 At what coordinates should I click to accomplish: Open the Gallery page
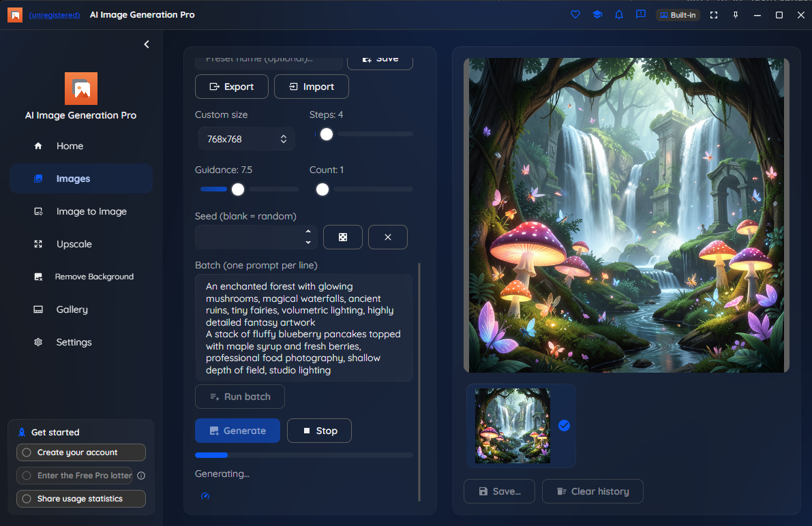[x=80, y=309]
